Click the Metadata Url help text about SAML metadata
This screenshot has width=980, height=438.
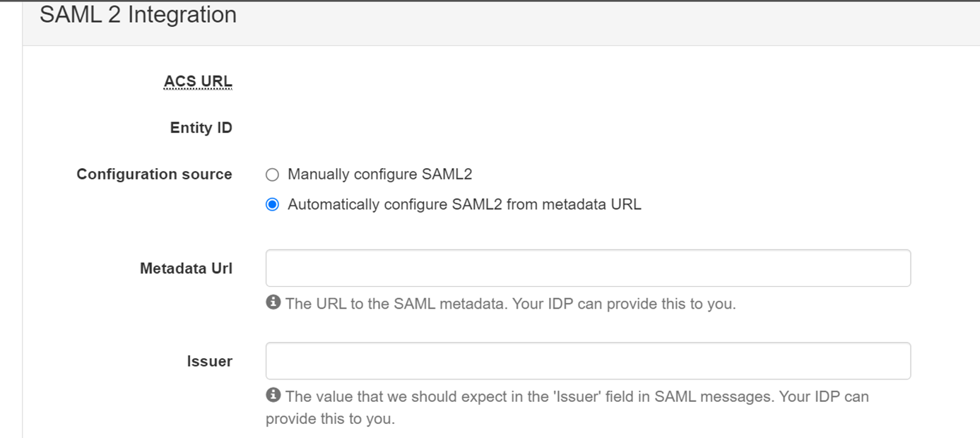pos(510,304)
